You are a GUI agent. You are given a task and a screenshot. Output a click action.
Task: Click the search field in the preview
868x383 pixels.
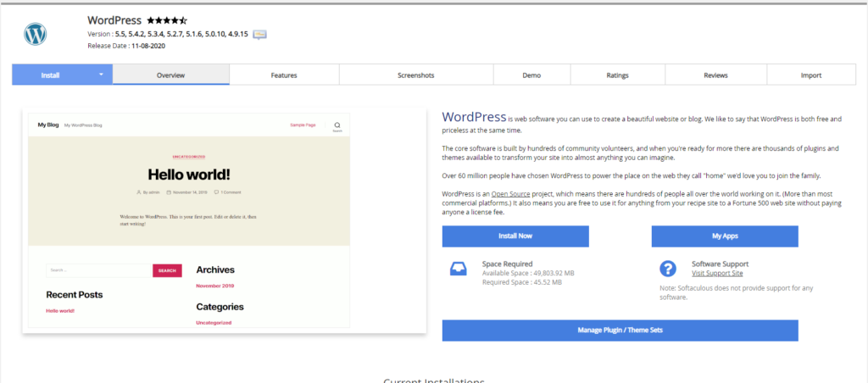point(99,270)
